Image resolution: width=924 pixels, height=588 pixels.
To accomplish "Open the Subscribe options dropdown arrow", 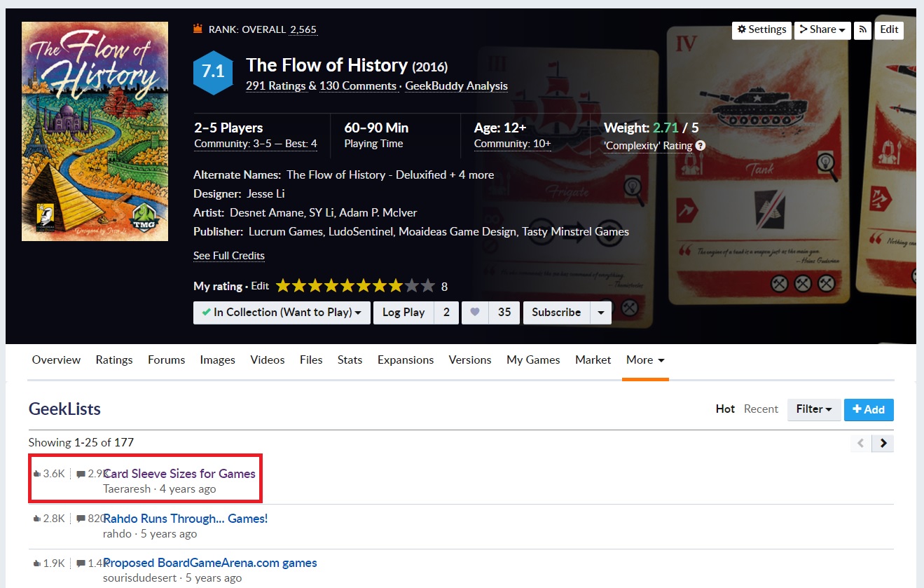I will [x=601, y=313].
